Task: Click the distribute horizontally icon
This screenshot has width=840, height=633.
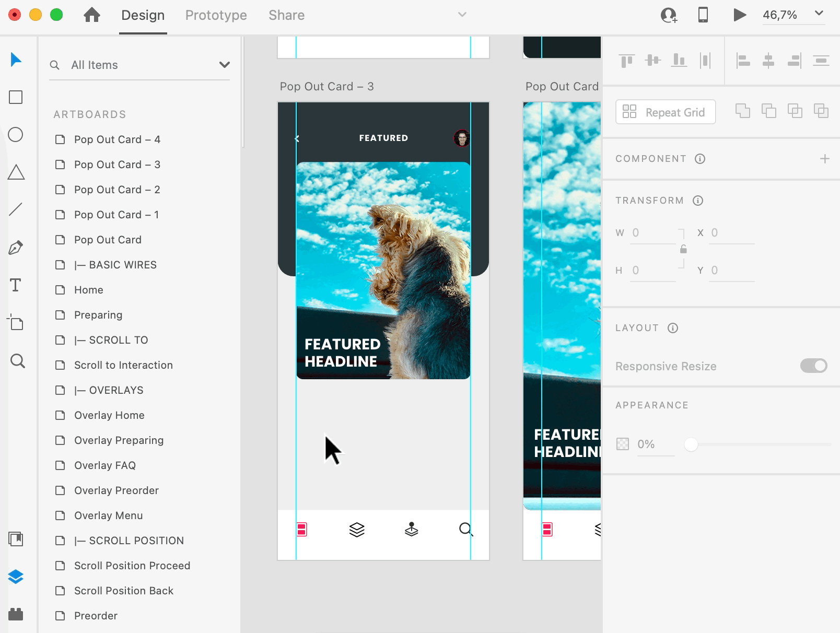Action: (x=705, y=61)
